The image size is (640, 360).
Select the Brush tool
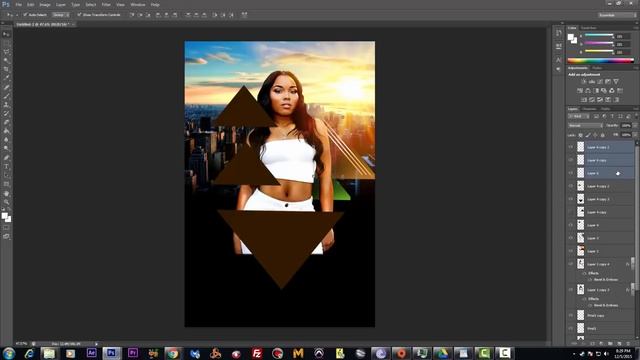point(6,96)
